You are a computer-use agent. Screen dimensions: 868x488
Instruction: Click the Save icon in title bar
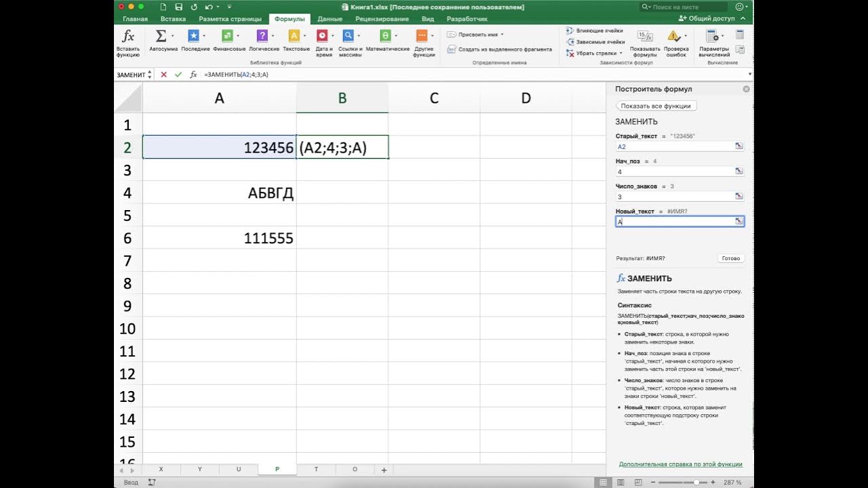[178, 7]
